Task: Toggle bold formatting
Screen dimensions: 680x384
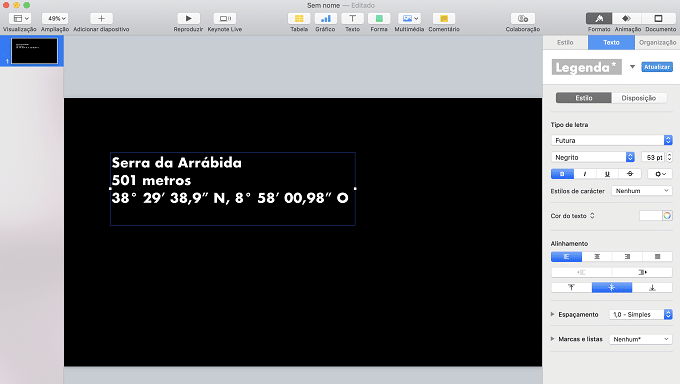Action: (x=562, y=174)
